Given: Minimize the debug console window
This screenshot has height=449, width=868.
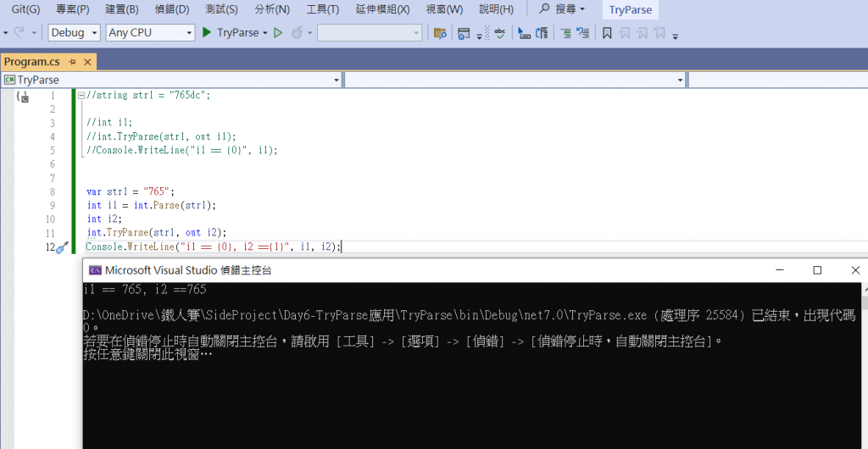Looking at the screenshot, I should (x=780, y=270).
